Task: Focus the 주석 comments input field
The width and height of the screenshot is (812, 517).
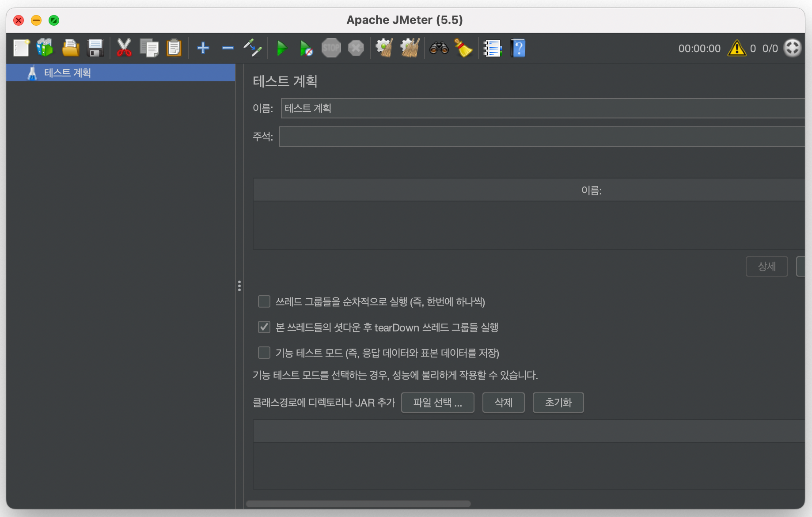Action: 542,137
